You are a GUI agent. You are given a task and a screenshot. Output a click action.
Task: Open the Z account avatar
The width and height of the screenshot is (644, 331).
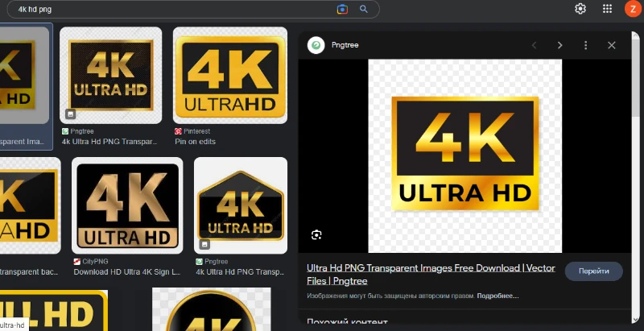(x=634, y=9)
